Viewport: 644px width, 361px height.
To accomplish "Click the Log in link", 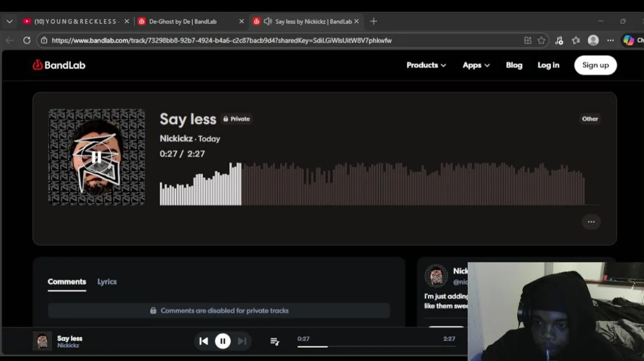I will click(548, 65).
